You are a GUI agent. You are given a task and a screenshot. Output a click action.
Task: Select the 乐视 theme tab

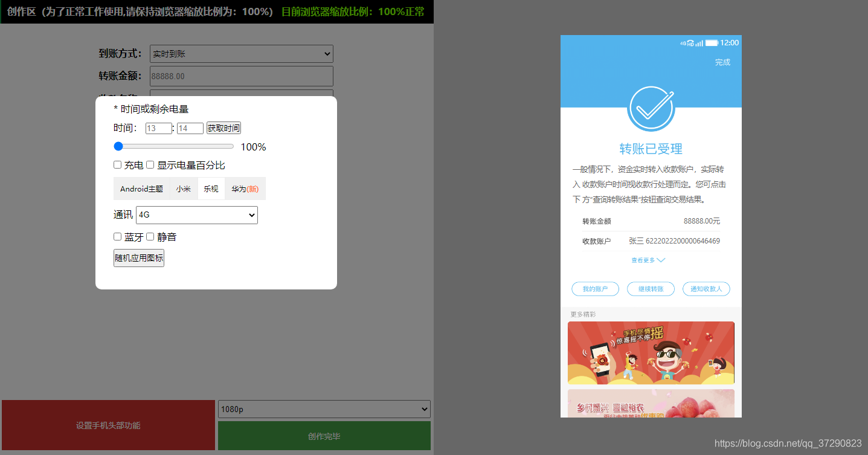pyautogui.click(x=211, y=189)
